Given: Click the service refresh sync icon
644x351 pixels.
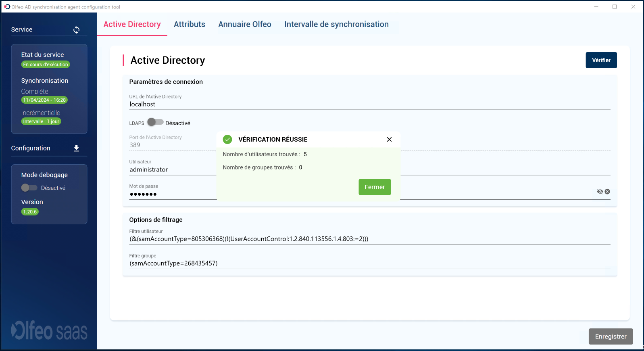Looking at the screenshot, I should click(x=76, y=30).
